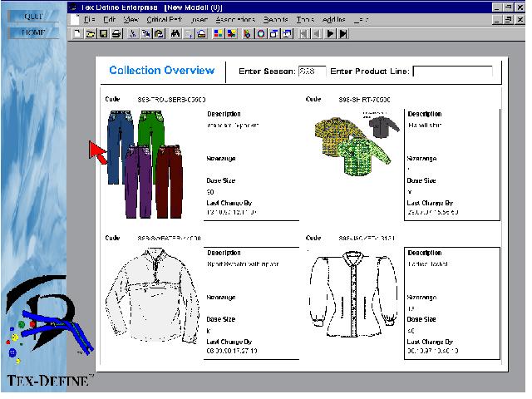Click the Cut scissors icon
This screenshot has height=399, width=532.
(x=133, y=34)
